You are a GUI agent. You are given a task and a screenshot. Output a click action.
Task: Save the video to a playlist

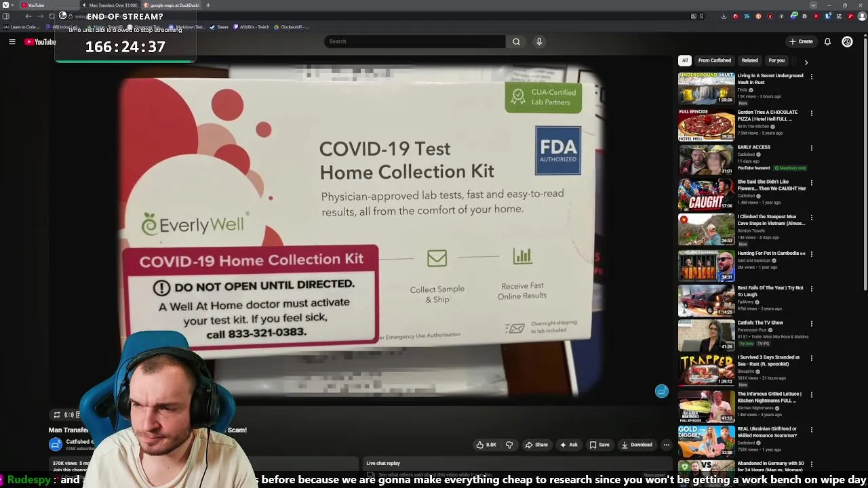coord(599,445)
